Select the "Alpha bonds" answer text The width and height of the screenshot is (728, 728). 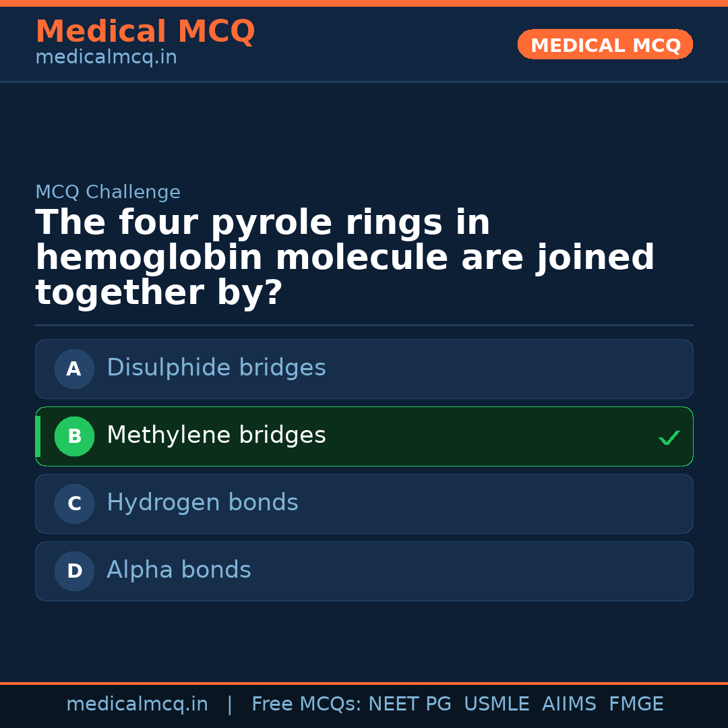tap(179, 570)
